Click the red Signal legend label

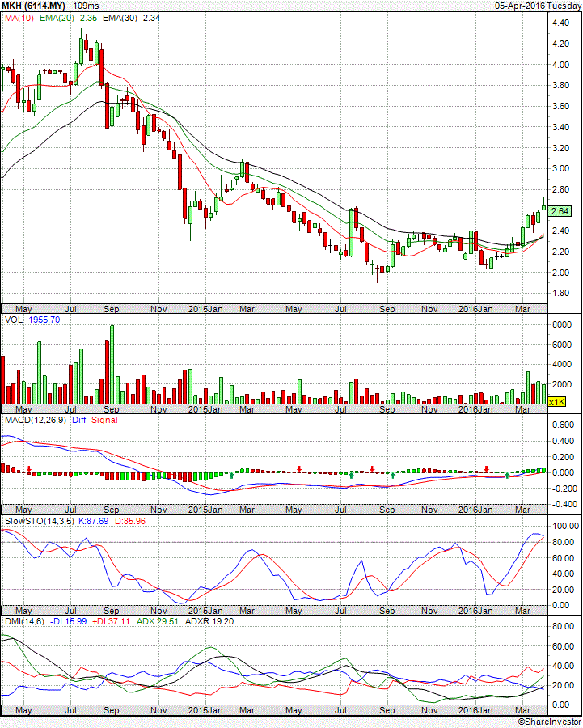(104, 420)
